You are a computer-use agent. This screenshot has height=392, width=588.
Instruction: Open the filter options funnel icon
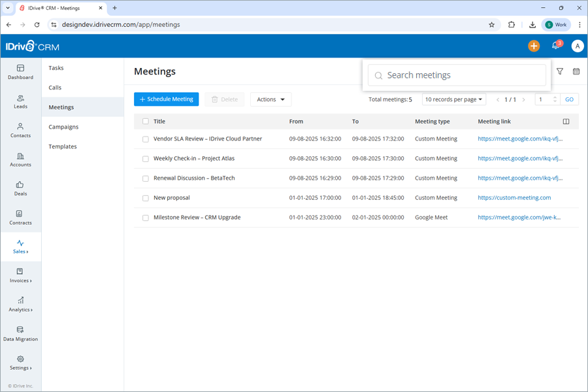pos(560,72)
